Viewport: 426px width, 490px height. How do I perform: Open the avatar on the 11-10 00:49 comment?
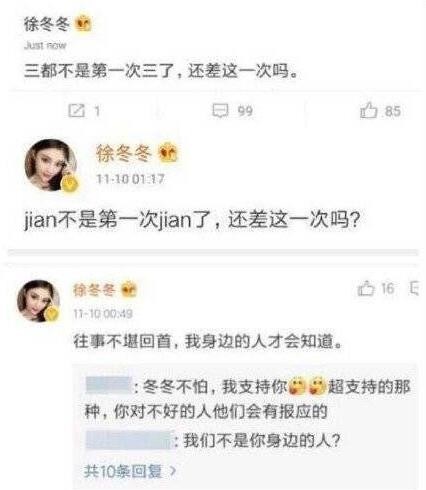click(39, 301)
